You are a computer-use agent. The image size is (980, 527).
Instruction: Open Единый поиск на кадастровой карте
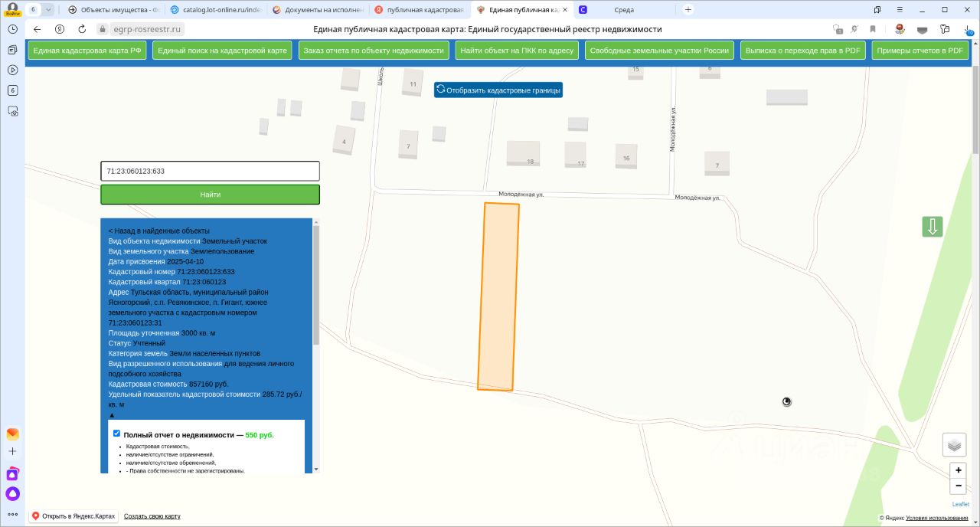tap(222, 50)
